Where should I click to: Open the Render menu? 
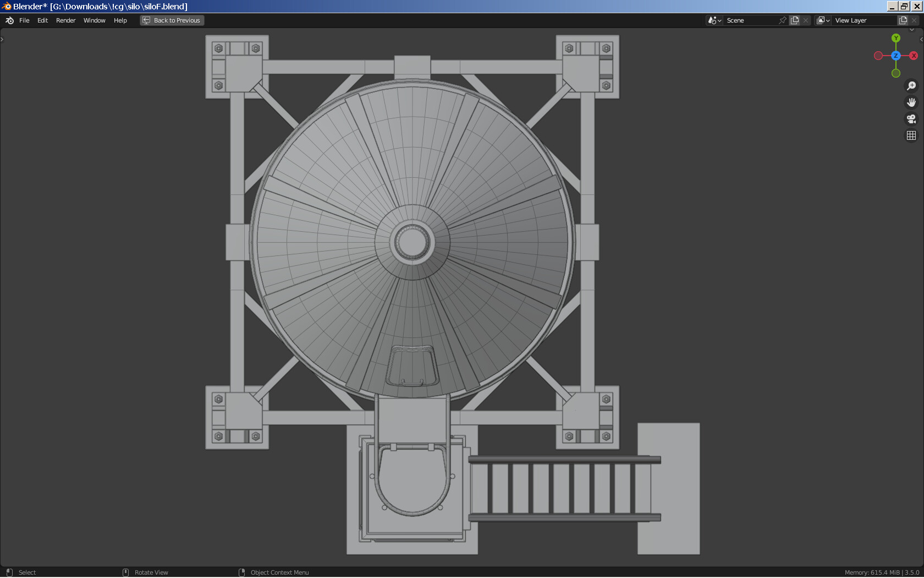coord(65,20)
